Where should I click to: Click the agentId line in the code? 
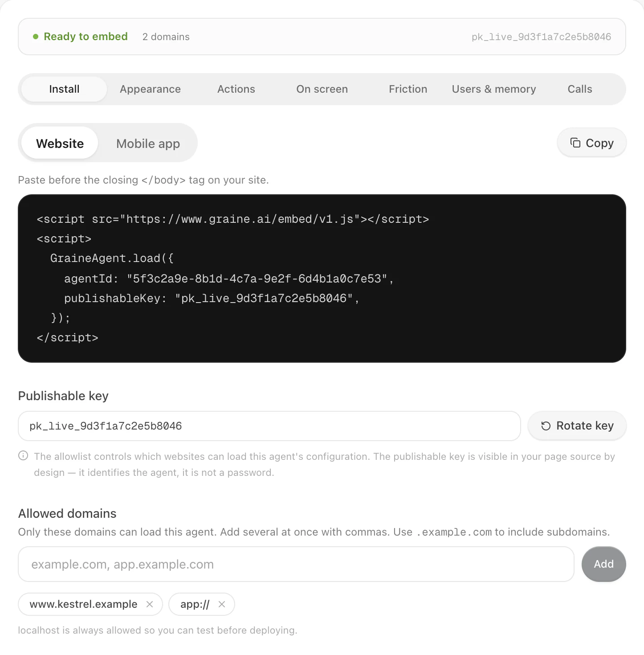[229, 279]
